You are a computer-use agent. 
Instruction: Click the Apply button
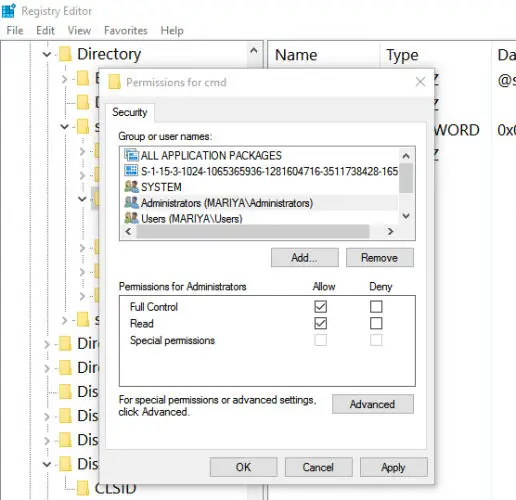393,467
